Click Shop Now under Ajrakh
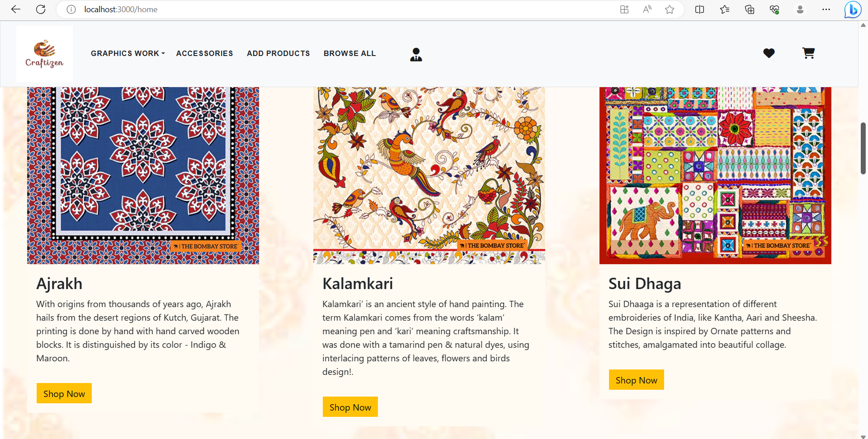 (x=64, y=393)
